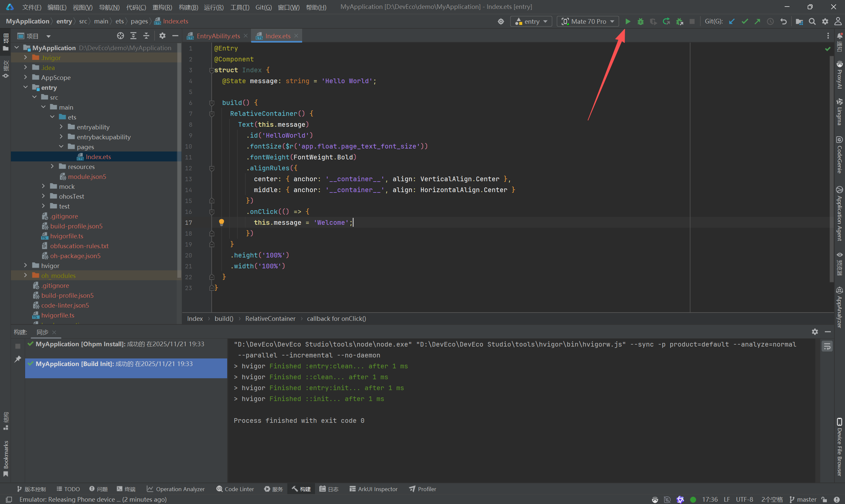Open the search everywhere magnifier icon
Screen dimensions: 845x504
(x=812, y=21)
